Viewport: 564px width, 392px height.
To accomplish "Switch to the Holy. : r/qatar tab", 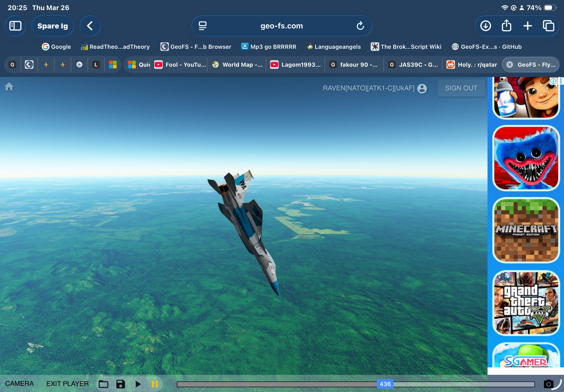I will coord(472,65).
